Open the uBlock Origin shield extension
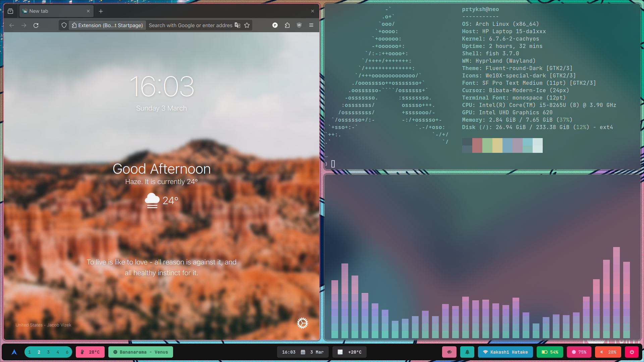 (x=299, y=25)
